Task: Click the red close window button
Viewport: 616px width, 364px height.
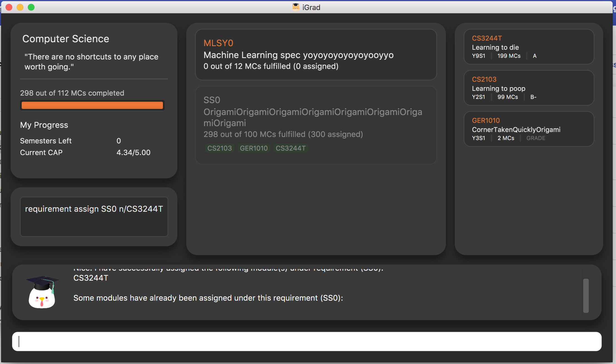Action: point(9,7)
